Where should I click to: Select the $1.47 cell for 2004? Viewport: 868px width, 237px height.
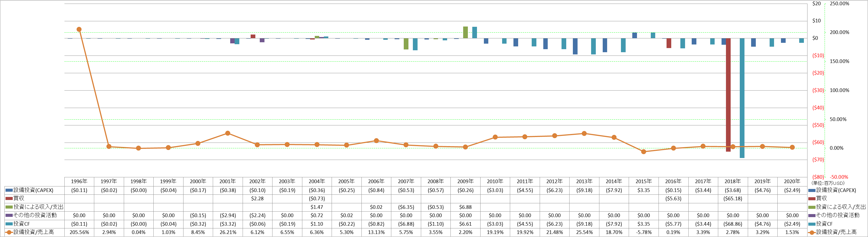click(x=317, y=207)
